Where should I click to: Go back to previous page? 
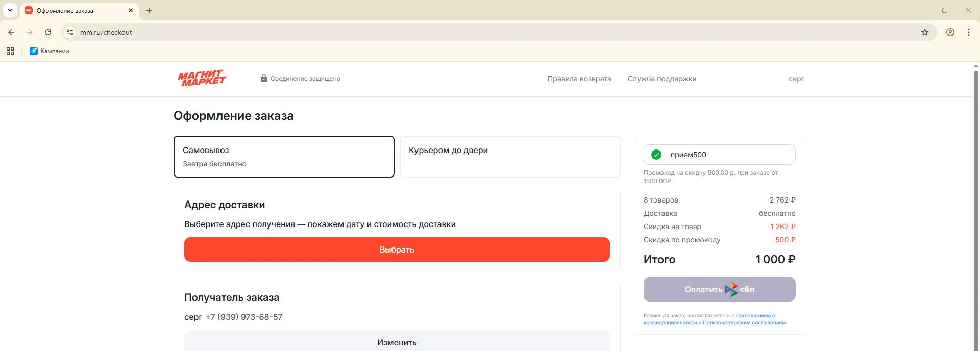tap(11, 32)
